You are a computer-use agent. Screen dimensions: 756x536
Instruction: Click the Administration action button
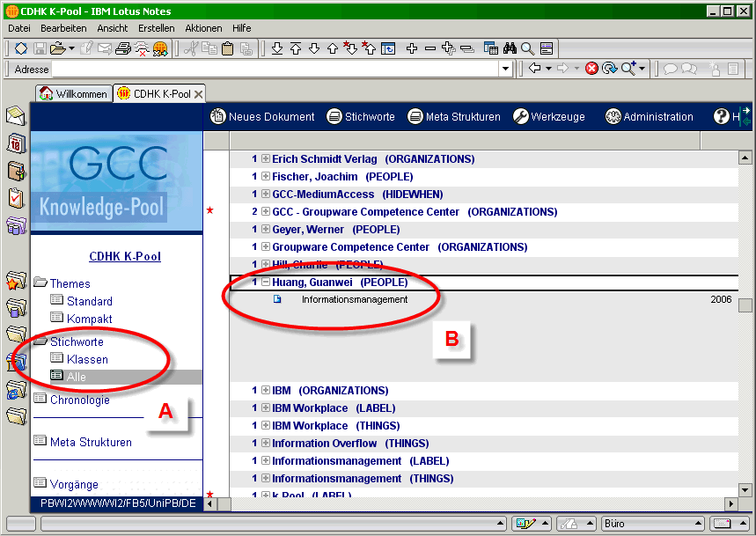(x=649, y=117)
